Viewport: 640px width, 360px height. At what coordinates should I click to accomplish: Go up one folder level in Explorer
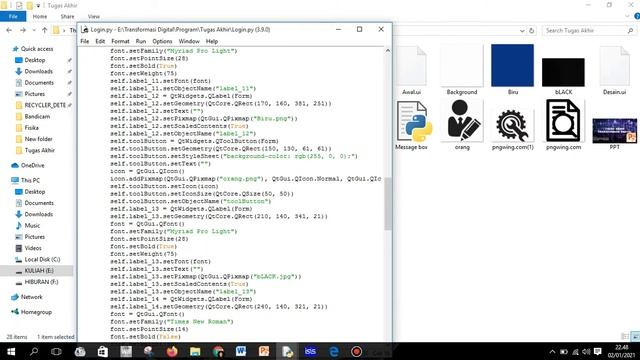pyautogui.click(x=44, y=30)
